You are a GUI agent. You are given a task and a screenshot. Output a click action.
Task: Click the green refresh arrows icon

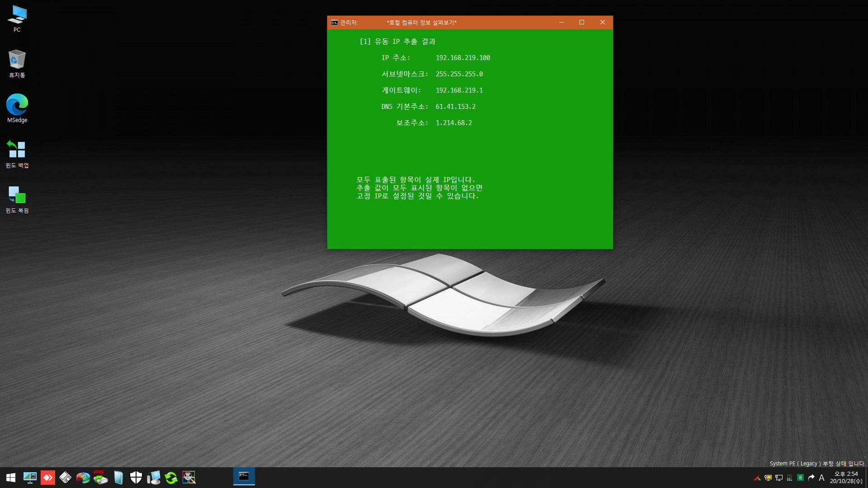point(171,478)
